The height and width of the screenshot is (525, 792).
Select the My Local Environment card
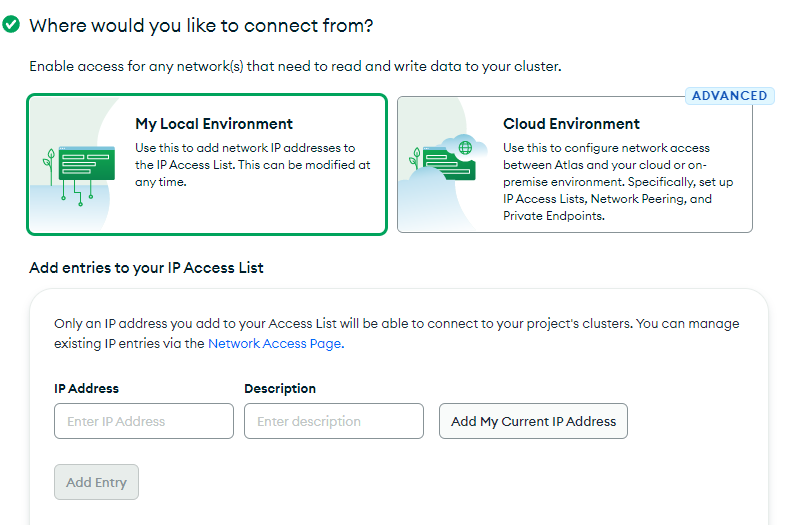(x=207, y=165)
